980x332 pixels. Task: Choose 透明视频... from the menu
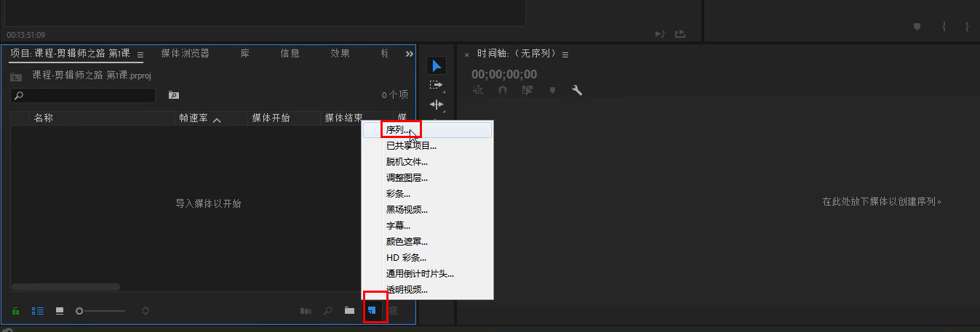(x=428, y=290)
